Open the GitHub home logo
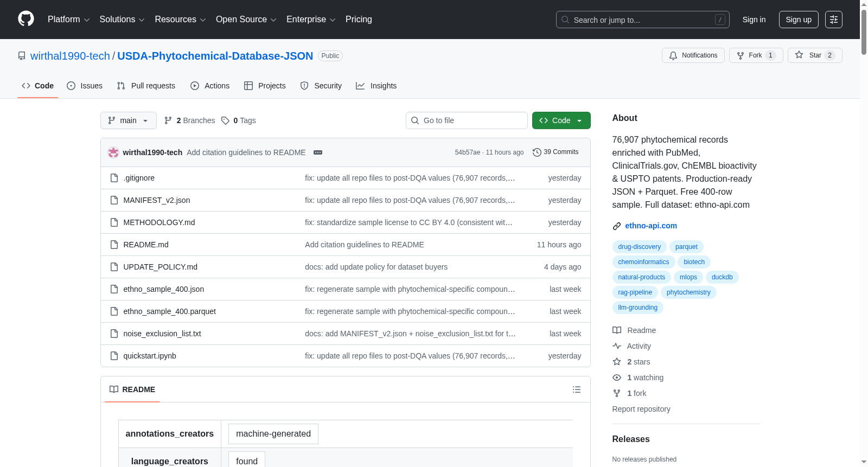Screen dimensions: 868x467 [x=26, y=19]
